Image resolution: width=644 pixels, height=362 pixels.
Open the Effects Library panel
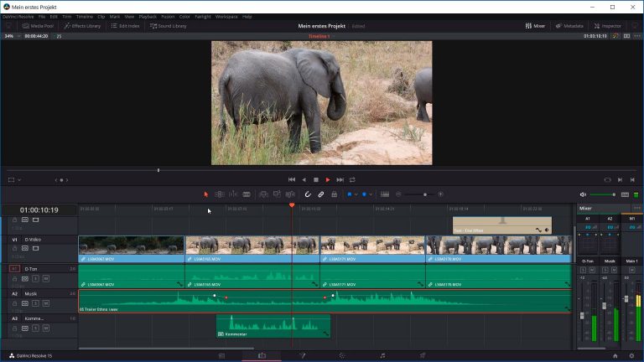pos(82,26)
